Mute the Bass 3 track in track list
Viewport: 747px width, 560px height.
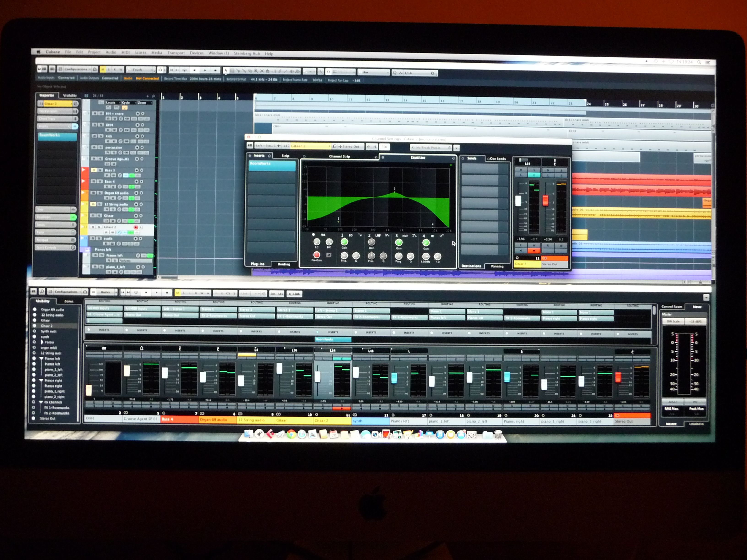coord(94,170)
